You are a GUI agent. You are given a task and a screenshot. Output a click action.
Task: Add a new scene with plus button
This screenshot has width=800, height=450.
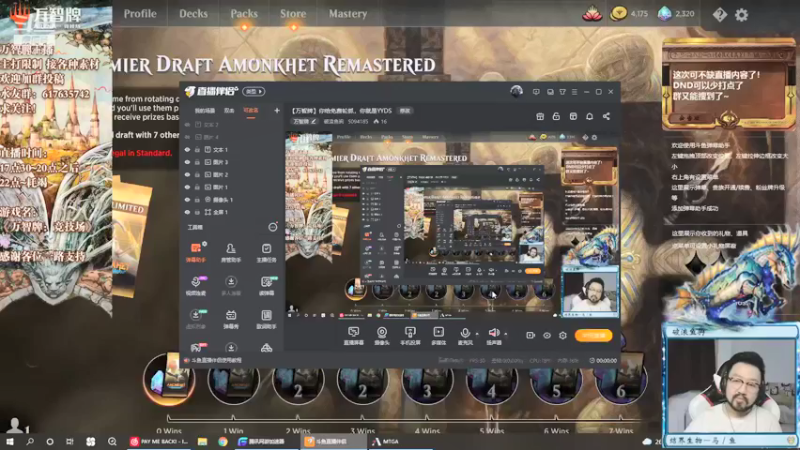pyautogui.click(x=277, y=110)
